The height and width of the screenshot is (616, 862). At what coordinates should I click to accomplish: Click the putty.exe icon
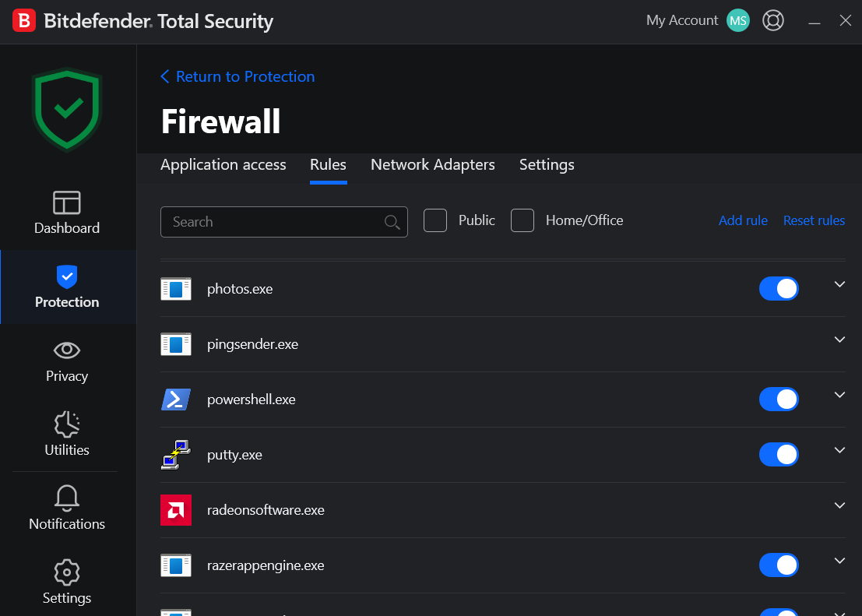pos(176,455)
